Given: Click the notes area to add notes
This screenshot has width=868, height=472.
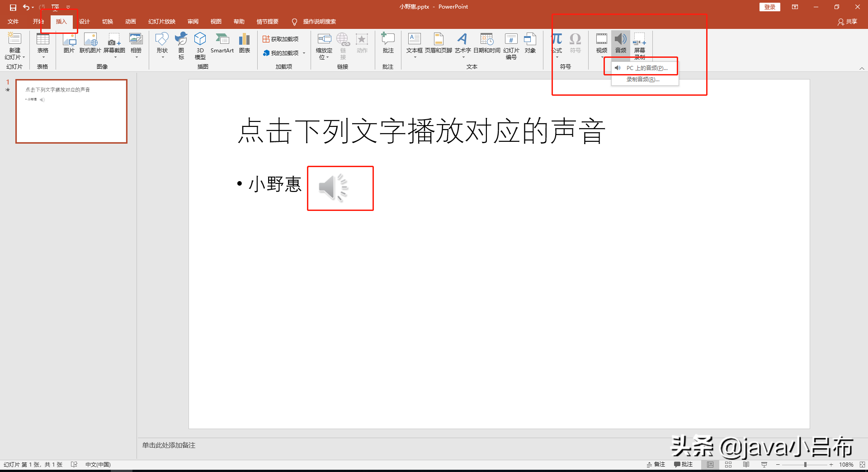Looking at the screenshot, I should 169,445.
